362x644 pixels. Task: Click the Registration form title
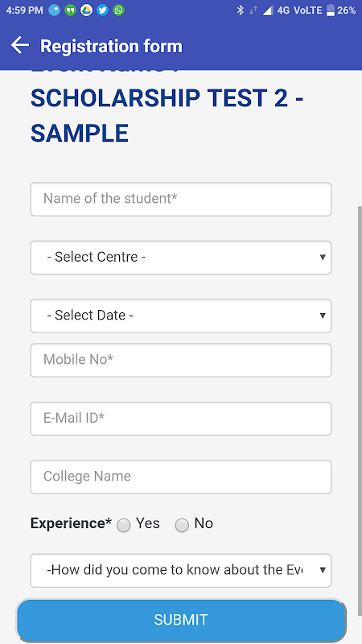point(111,46)
